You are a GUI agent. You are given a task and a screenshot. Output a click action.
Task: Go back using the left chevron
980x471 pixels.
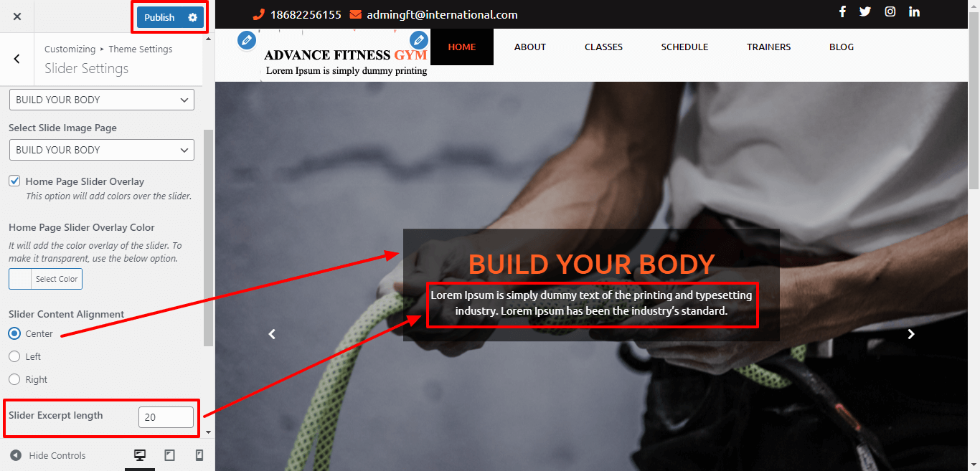pyautogui.click(x=17, y=60)
